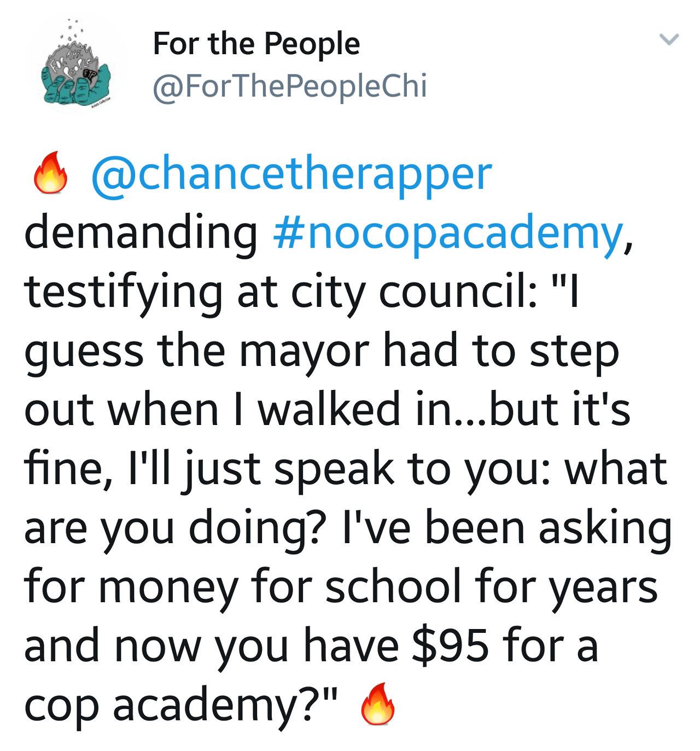The image size is (700, 751).
Task: Open the #nocopacademy hashtag link
Action: tap(447, 234)
